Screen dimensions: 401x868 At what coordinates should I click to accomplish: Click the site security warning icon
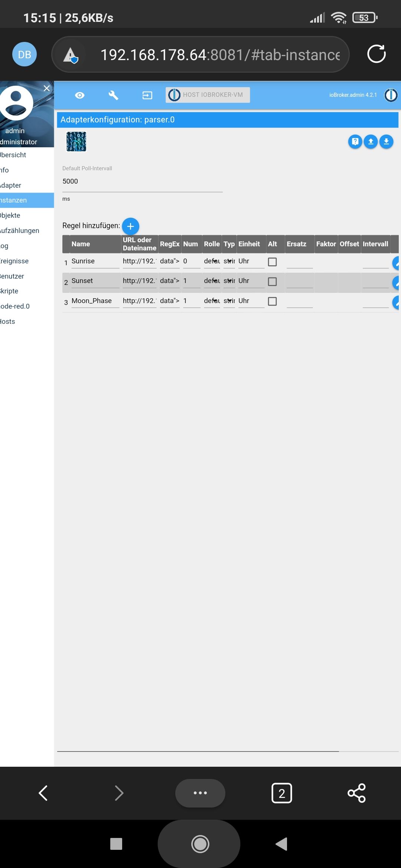pos(71,55)
